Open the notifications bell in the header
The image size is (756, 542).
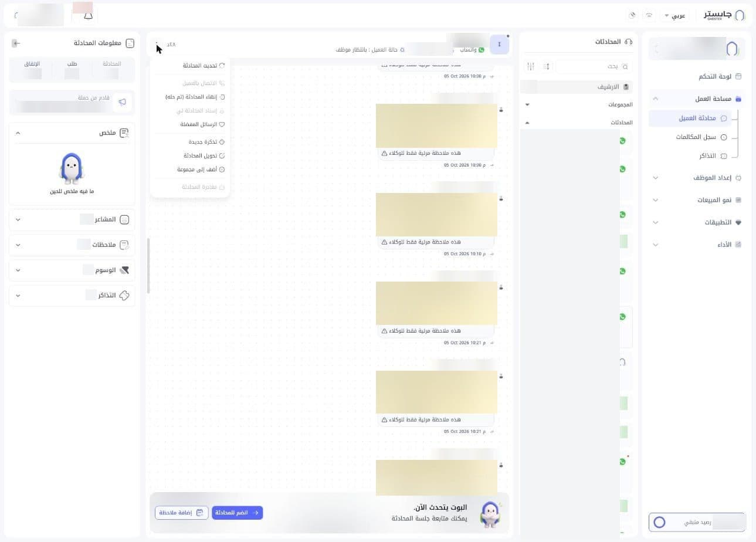pyautogui.click(x=88, y=16)
